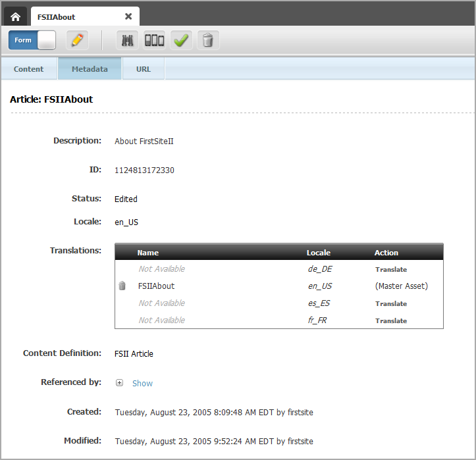Image resolution: width=476 pixels, height=460 pixels.
Task: Delete FSIIAbout translation row trash icon
Action: (122, 286)
